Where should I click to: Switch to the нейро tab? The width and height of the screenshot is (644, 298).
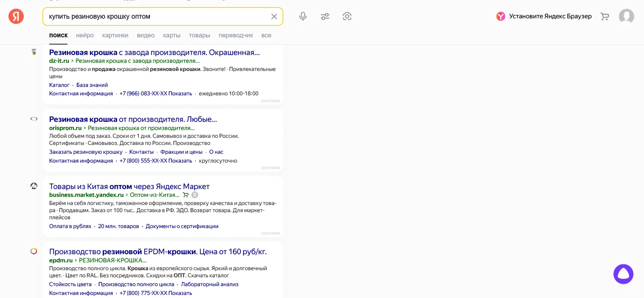[x=85, y=35]
